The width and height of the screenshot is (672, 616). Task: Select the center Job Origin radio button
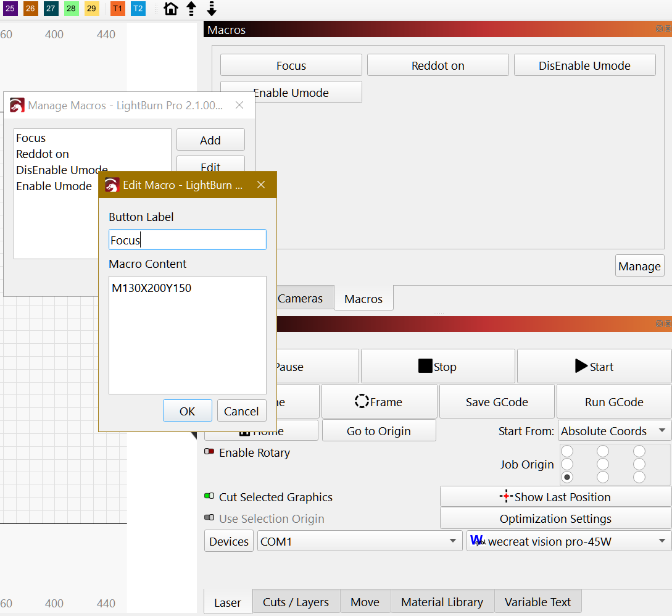pyautogui.click(x=603, y=464)
